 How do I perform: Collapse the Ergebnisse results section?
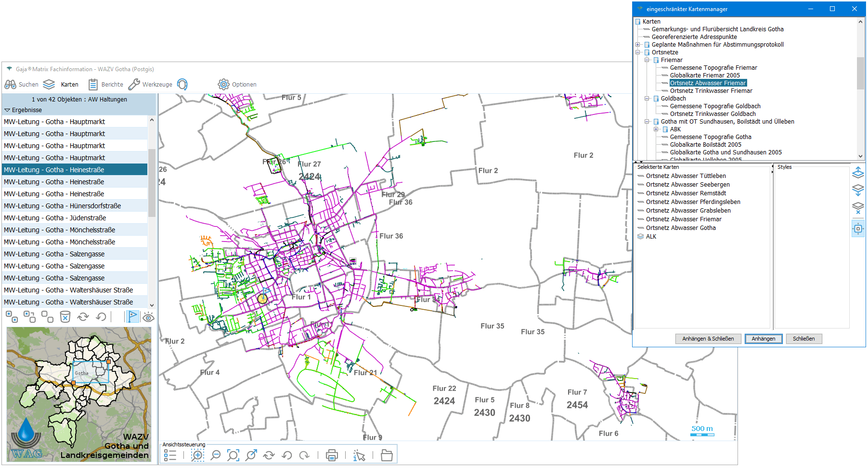(x=7, y=110)
